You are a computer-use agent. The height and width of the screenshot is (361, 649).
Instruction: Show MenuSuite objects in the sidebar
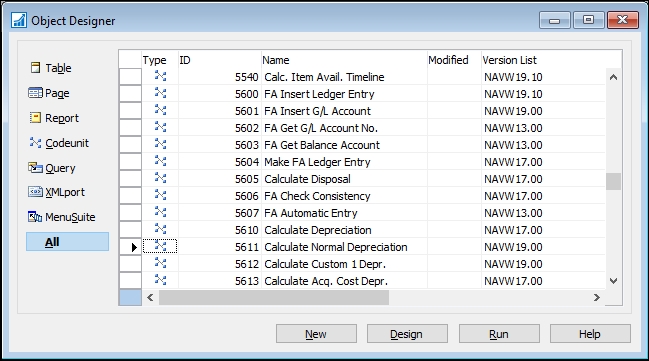62,217
